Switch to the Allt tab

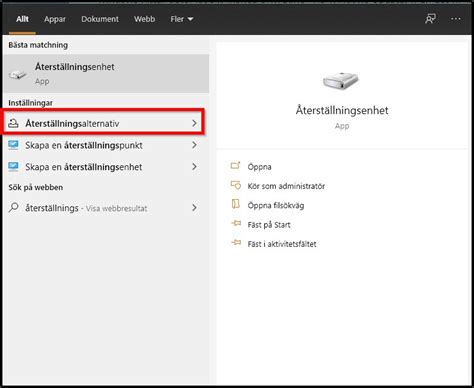point(22,19)
